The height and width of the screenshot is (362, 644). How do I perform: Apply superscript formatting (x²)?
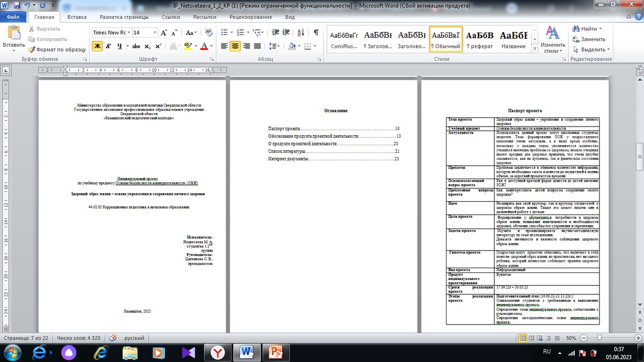point(159,46)
